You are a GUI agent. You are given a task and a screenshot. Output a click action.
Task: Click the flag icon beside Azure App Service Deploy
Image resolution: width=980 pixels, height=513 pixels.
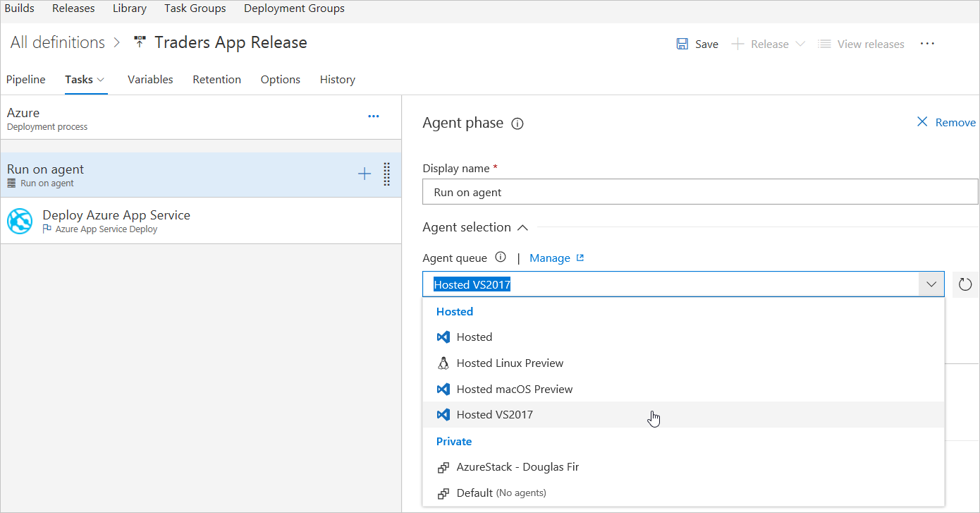(x=47, y=229)
